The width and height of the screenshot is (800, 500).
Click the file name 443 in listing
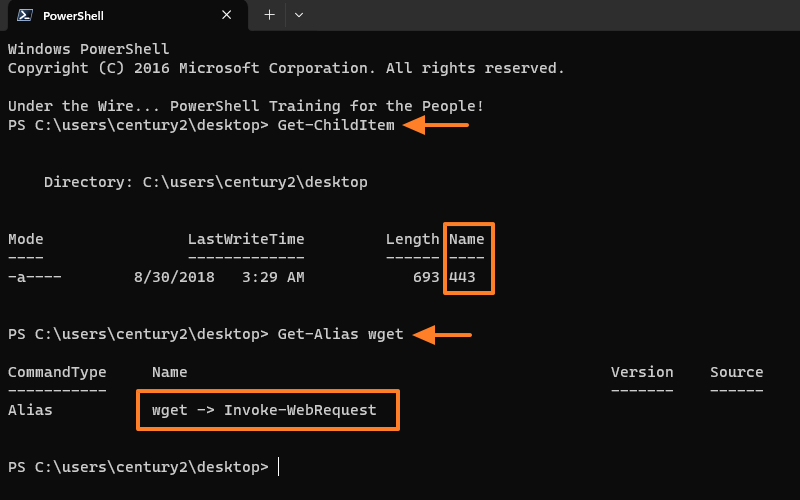click(x=462, y=277)
